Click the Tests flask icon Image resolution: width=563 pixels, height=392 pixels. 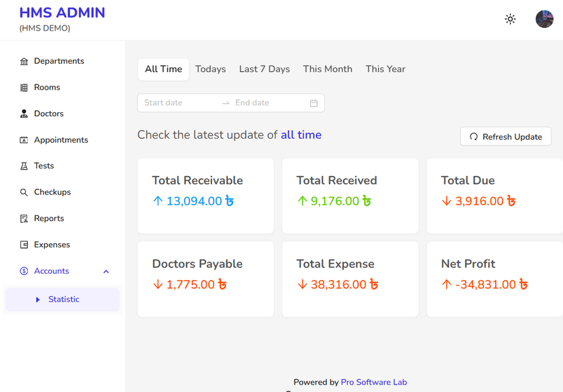pos(24,166)
